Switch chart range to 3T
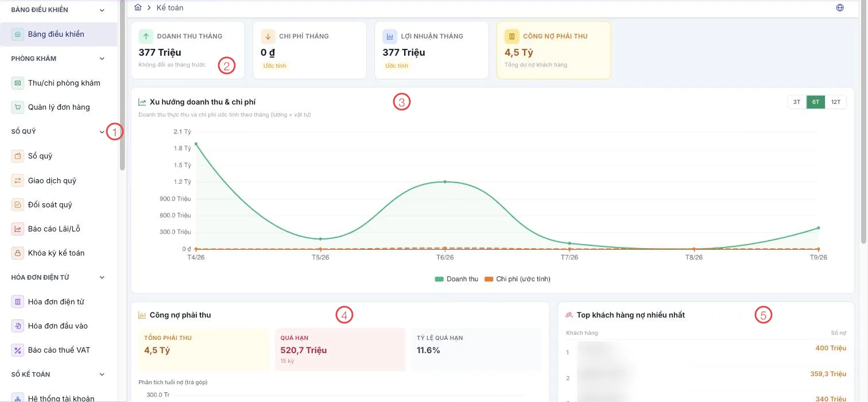The width and height of the screenshot is (868, 402). click(797, 102)
